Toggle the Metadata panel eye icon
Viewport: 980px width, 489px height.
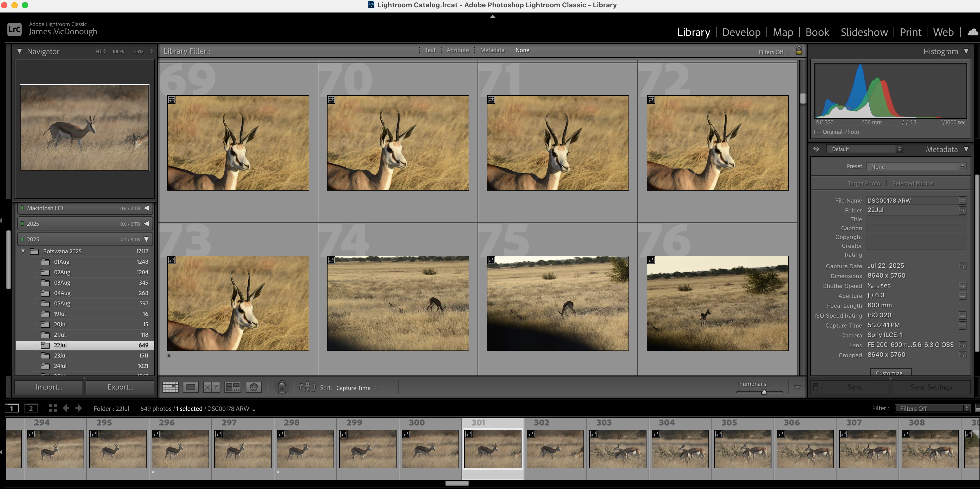click(816, 149)
